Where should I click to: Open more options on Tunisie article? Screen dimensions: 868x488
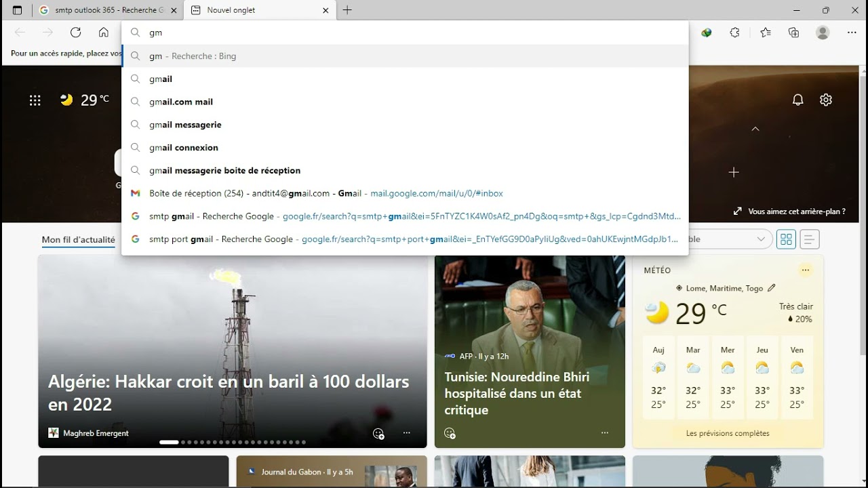point(604,433)
